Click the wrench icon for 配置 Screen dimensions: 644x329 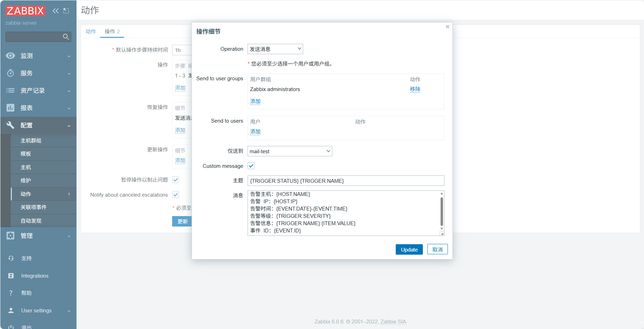coord(10,125)
